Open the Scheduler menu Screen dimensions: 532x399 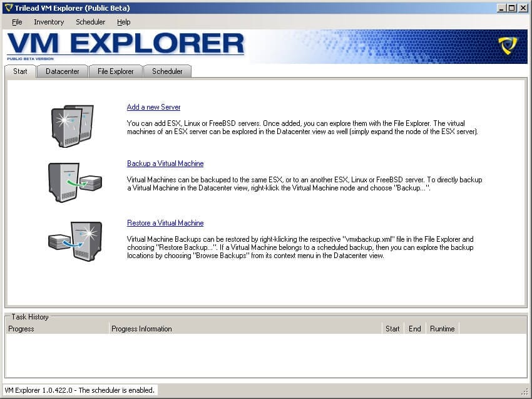click(90, 22)
